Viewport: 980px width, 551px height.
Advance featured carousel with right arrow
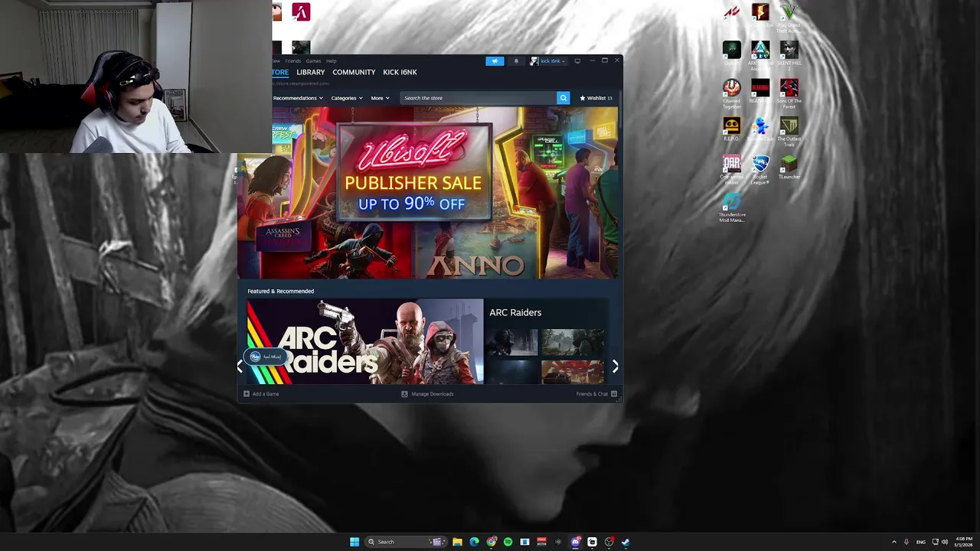click(615, 367)
